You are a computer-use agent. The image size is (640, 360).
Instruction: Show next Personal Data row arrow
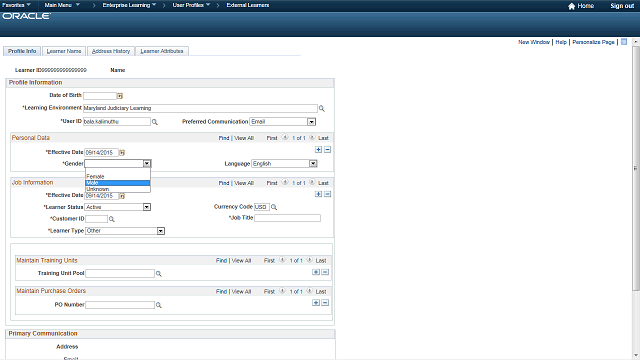pyautogui.click(x=312, y=138)
